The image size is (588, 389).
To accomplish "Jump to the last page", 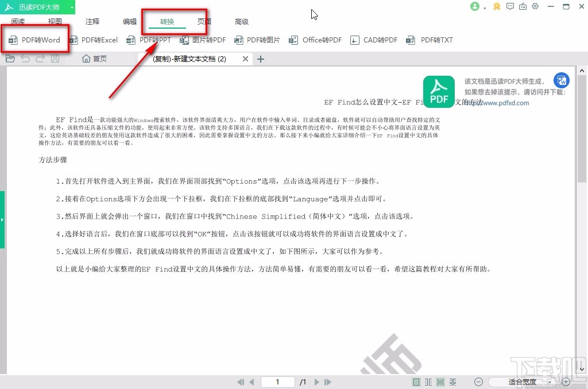I will tap(328, 382).
